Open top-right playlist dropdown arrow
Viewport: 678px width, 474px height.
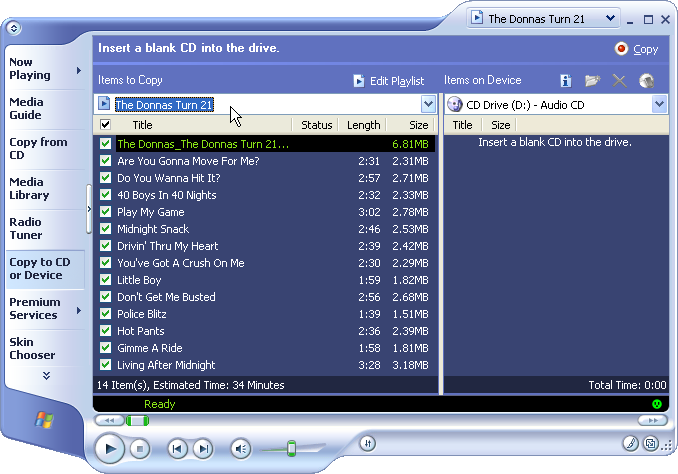click(x=610, y=18)
